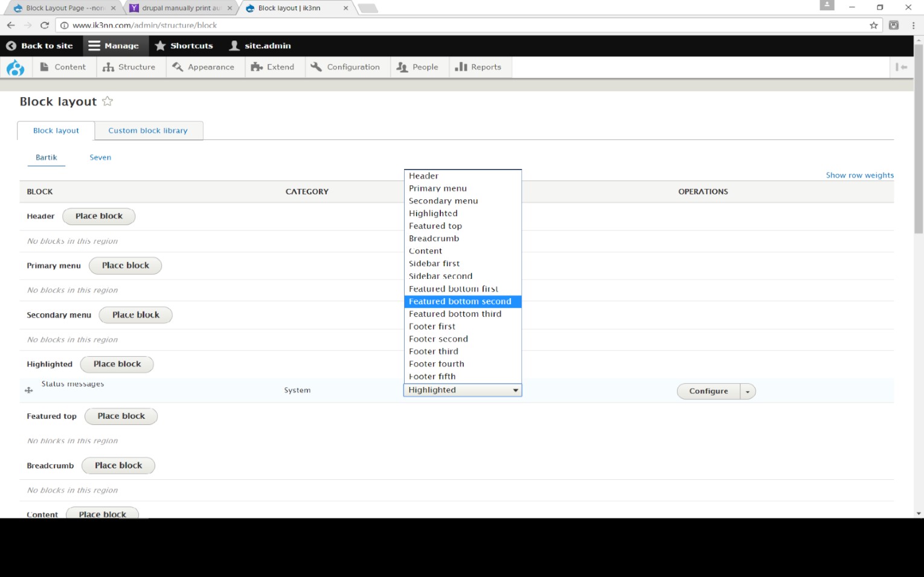Choose Sidebar second from region list
The image size is (924, 577).
[x=463, y=276]
